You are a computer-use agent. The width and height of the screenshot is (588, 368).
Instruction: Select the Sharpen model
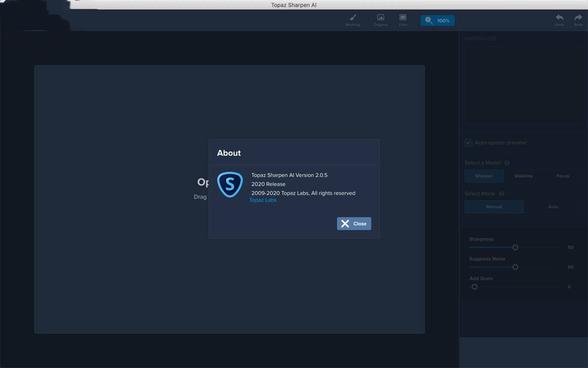click(484, 176)
